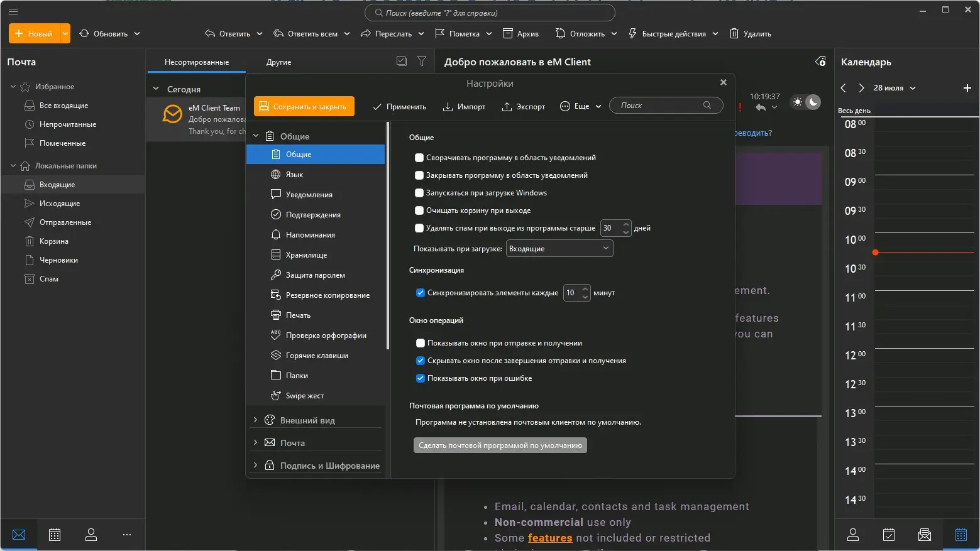Enable minimizing the program to notification area
Screen dimensions: 980x551
point(419,158)
